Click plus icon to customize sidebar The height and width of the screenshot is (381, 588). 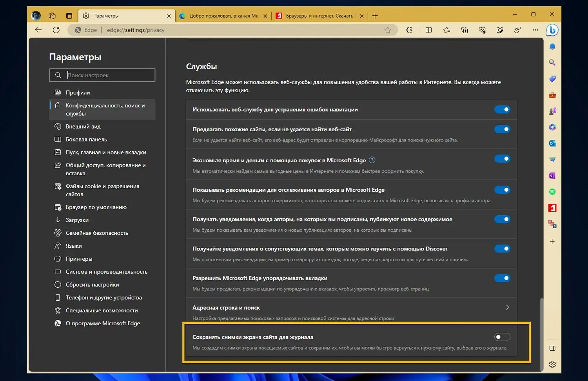[552, 241]
